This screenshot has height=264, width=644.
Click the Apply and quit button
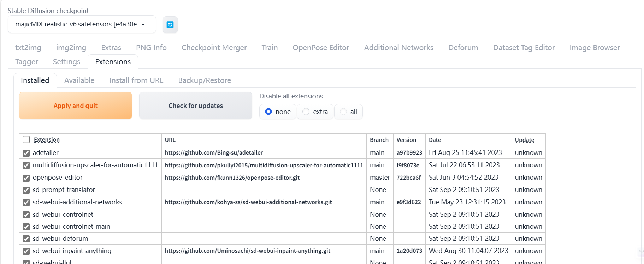(x=76, y=106)
